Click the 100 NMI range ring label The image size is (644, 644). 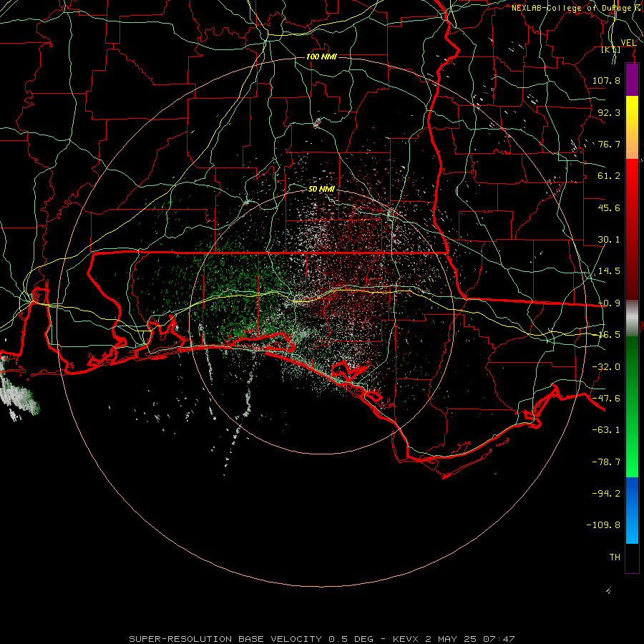(321, 57)
